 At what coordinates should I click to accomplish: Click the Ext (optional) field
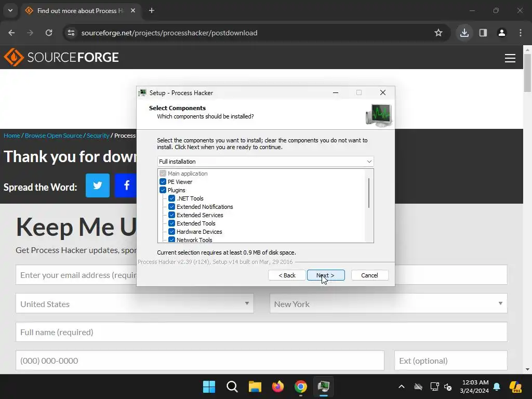[451, 361]
